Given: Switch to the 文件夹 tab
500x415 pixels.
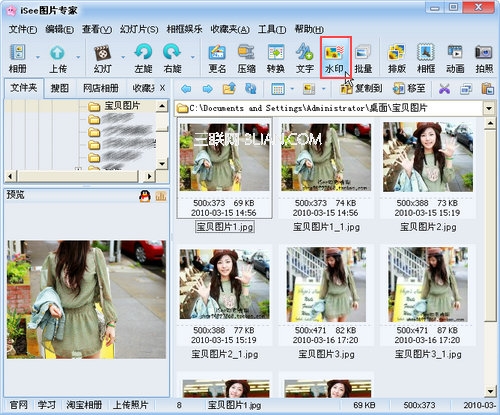Looking at the screenshot, I should coord(23,88).
